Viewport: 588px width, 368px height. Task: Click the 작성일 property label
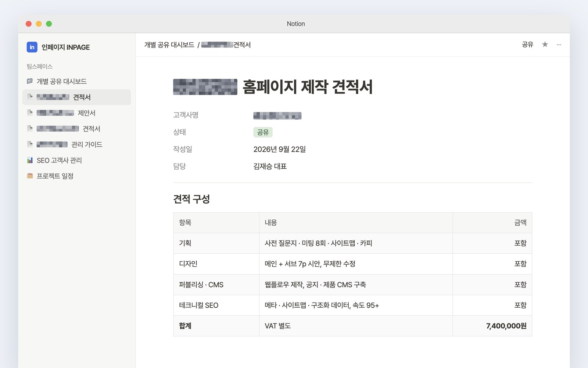183,149
